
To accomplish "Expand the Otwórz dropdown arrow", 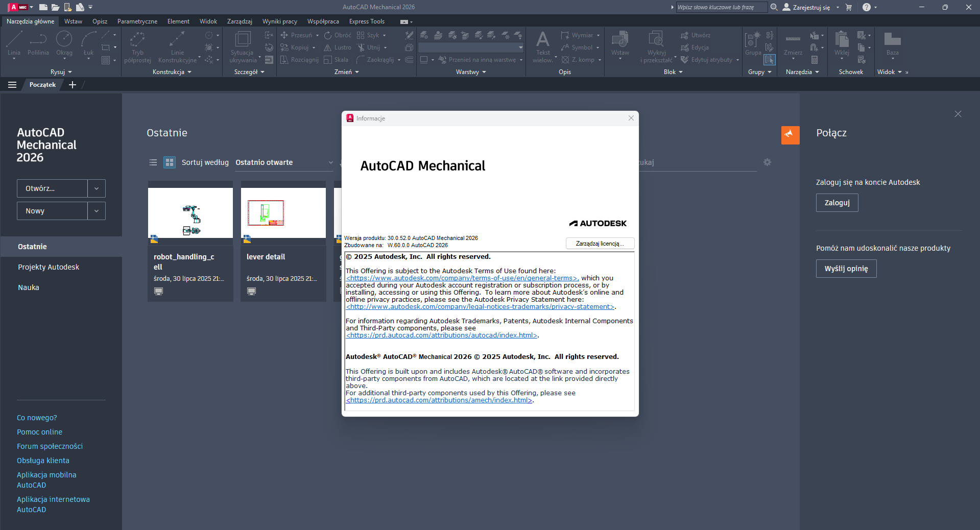I will [97, 188].
